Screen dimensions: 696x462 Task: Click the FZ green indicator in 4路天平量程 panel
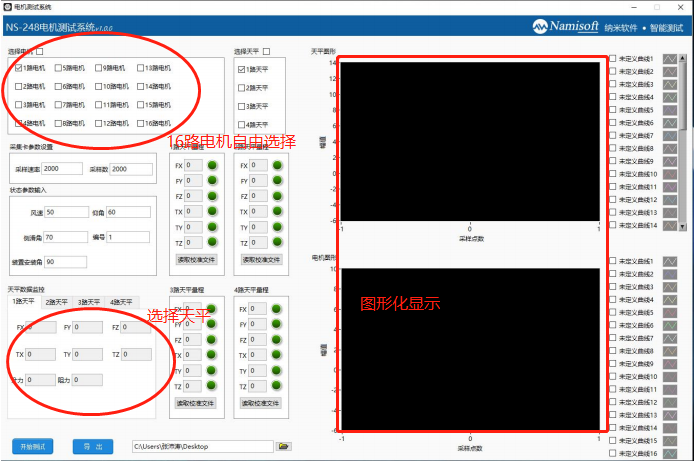[x=274, y=340]
